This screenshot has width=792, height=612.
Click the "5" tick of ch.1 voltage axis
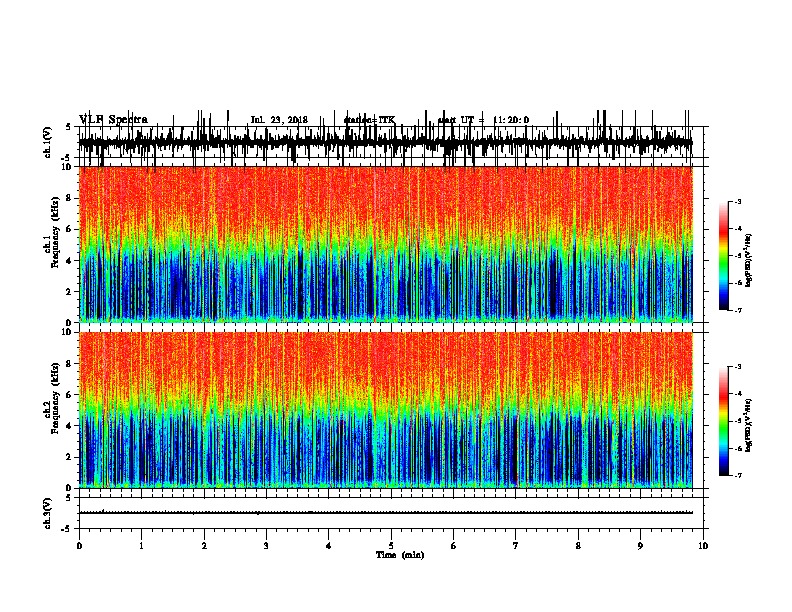pyautogui.click(x=69, y=127)
